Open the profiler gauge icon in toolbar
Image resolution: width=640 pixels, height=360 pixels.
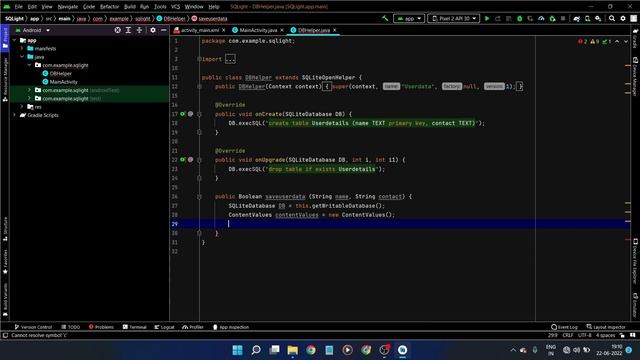pos(541,18)
